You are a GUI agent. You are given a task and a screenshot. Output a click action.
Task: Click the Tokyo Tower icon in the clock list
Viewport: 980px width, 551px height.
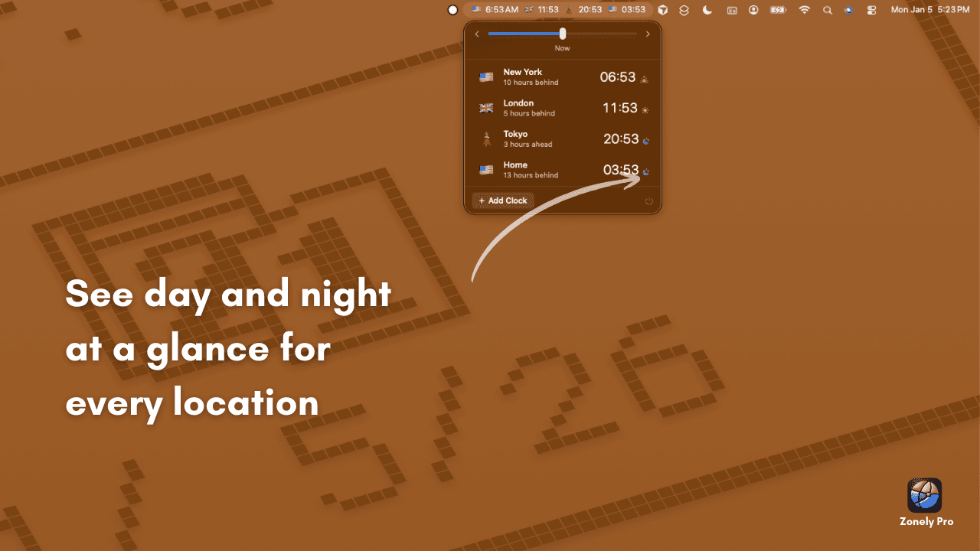point(486,139)
